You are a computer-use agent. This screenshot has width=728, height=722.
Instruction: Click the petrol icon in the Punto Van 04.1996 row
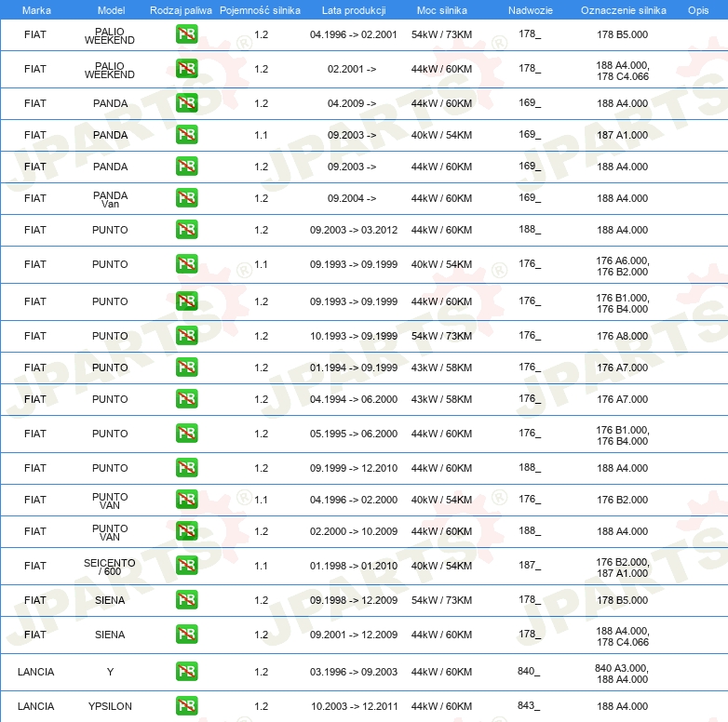pos(186,500)
